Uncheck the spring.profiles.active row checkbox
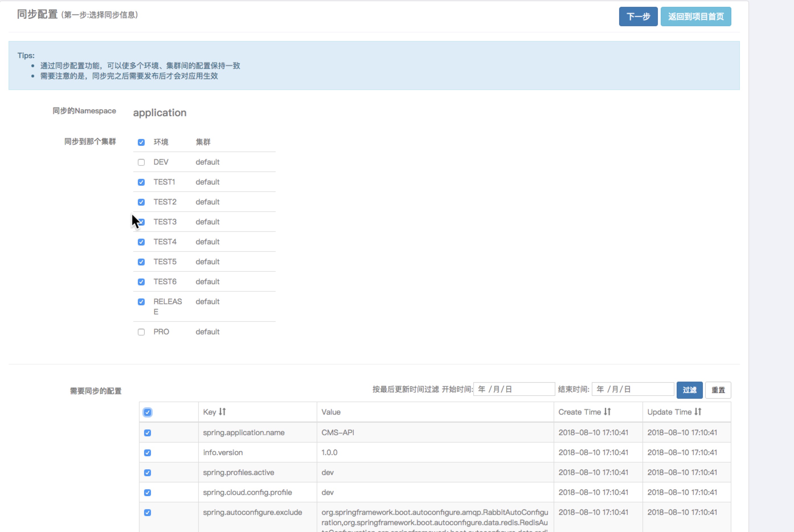The width and height of the screenshot is (794, 532). pos(147,473)
